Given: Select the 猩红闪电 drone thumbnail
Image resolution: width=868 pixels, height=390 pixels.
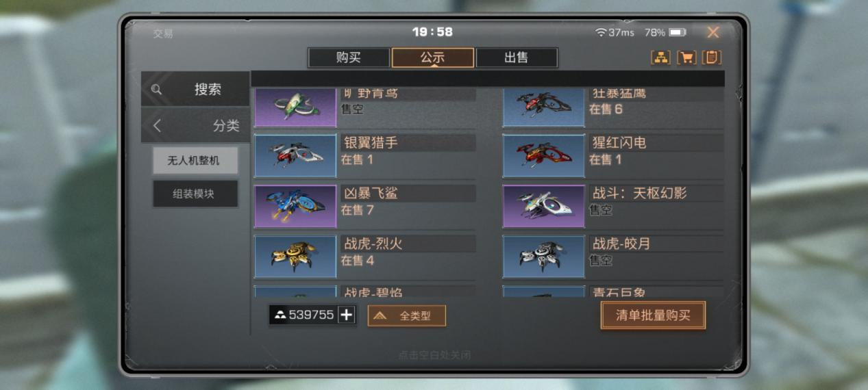Looking at the screenshot, I should click(x=543, y=156).
